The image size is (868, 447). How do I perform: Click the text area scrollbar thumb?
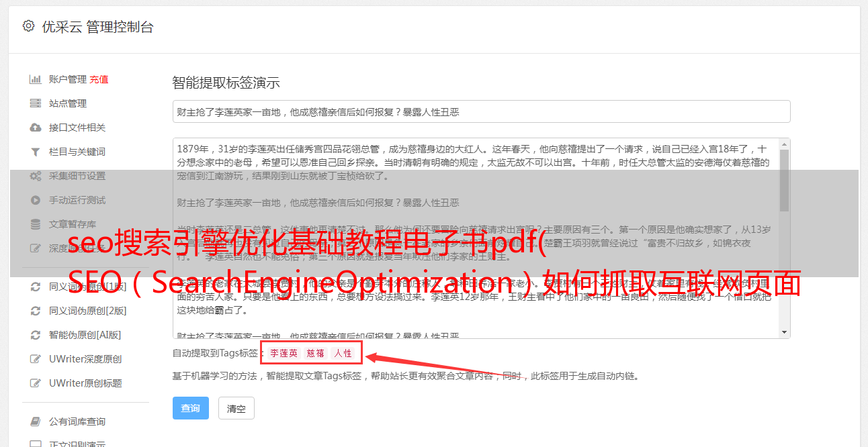[784, 181]
